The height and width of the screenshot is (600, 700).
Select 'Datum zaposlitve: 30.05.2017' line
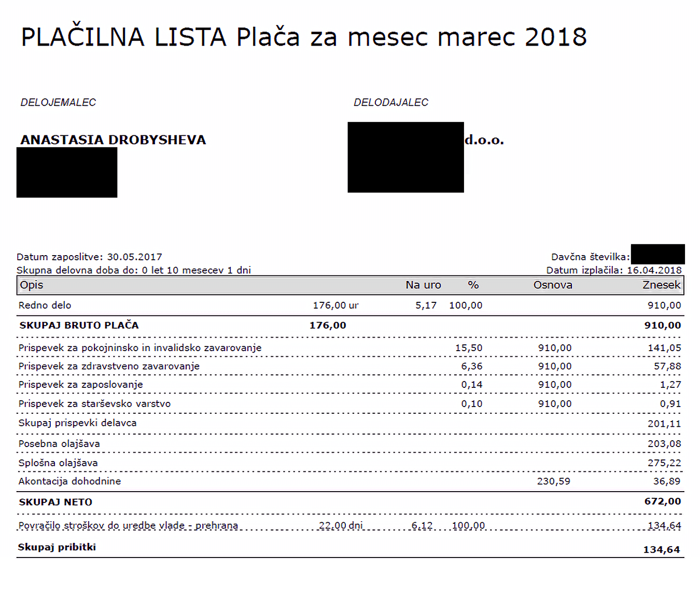click(x=89, y=257)
